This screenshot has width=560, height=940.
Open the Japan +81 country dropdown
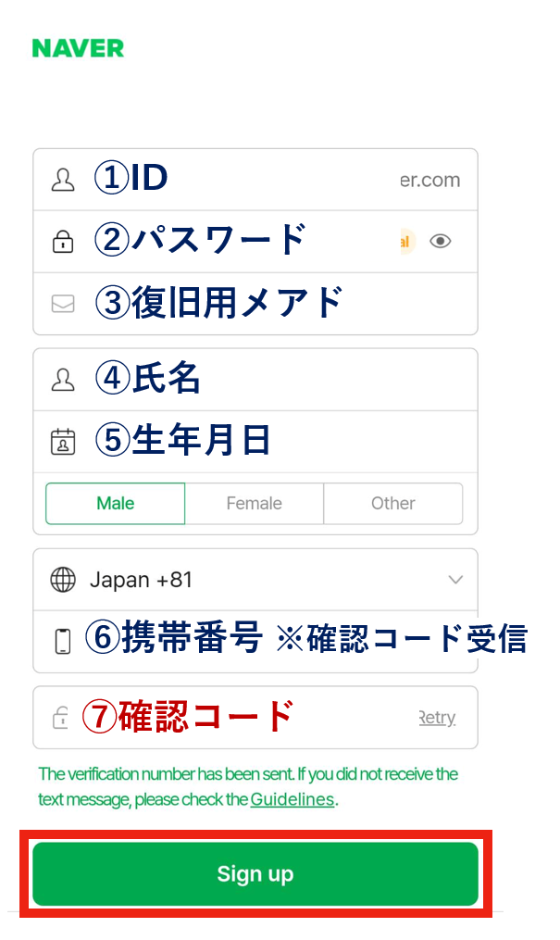point(255,580)
